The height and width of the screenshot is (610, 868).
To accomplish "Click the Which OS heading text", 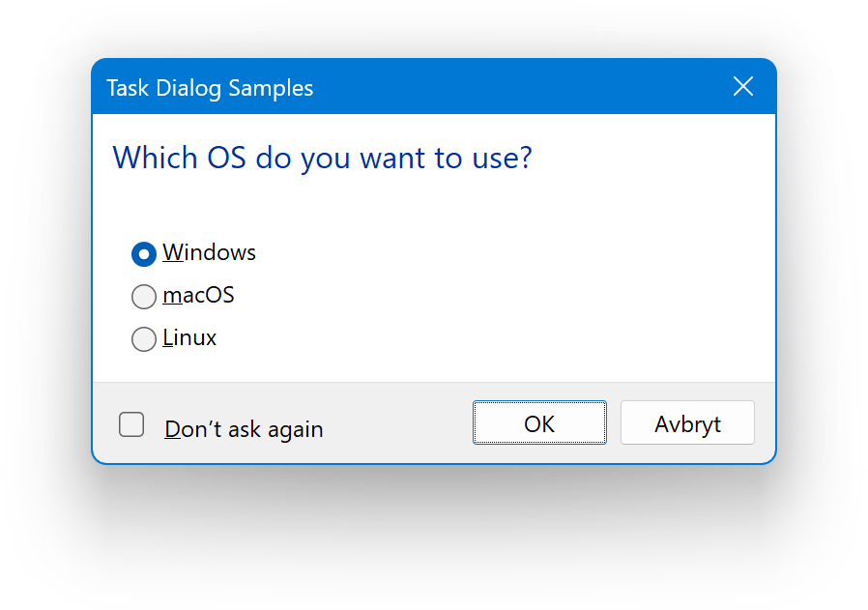I will [x=322, y=158].
